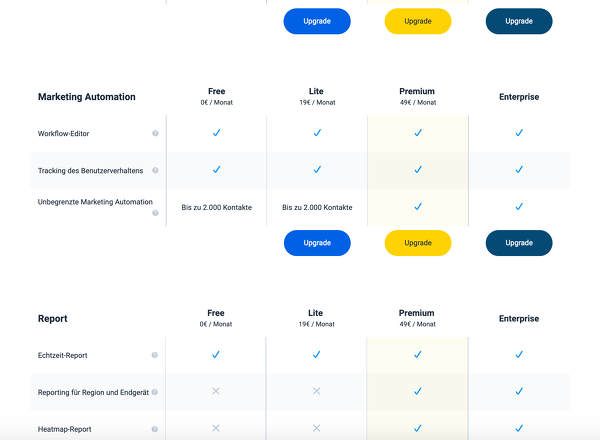Click the topmost blue Upgrade button
600x440 pixels.
click(317, 21)
